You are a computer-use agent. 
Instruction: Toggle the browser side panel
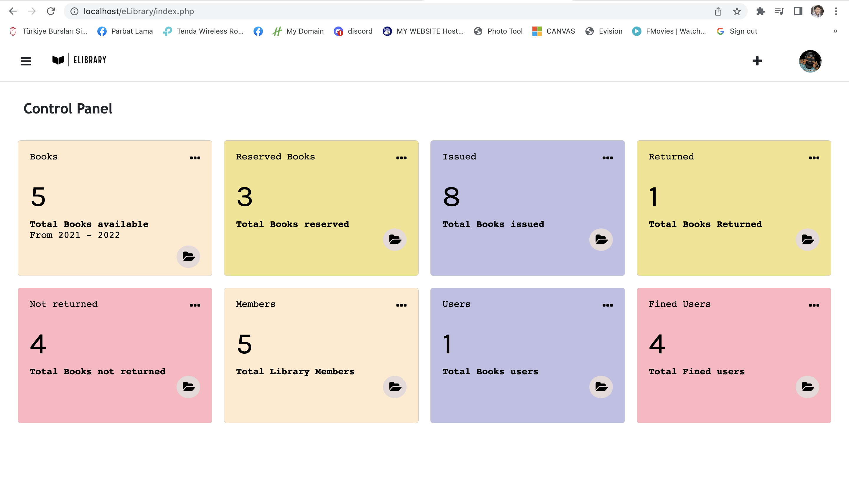click(x=798, y=11)
